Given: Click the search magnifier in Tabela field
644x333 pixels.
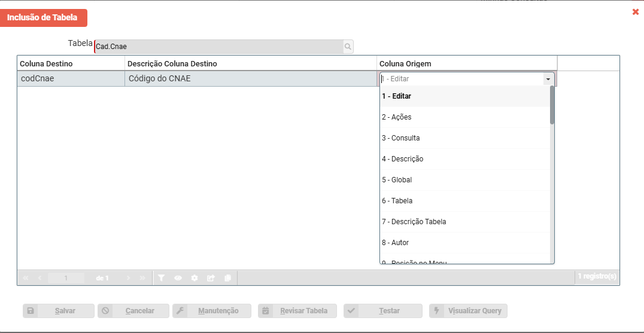Looking at the screenshot, I should [x=347, y=47].
